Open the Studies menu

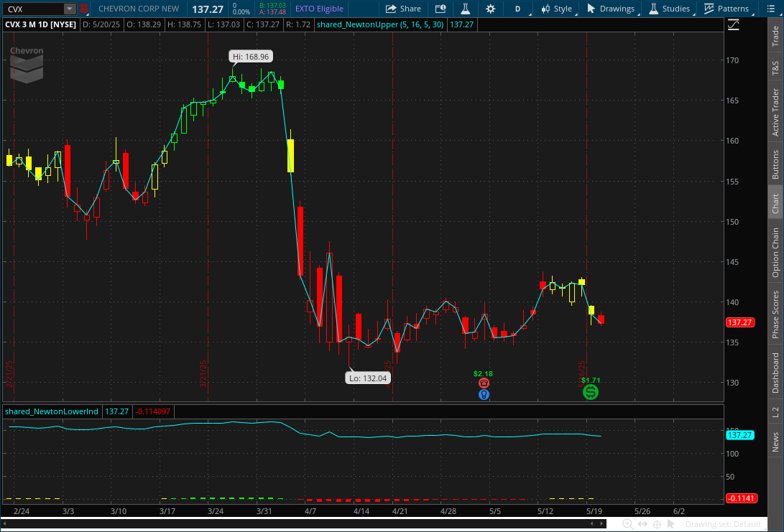670,9
